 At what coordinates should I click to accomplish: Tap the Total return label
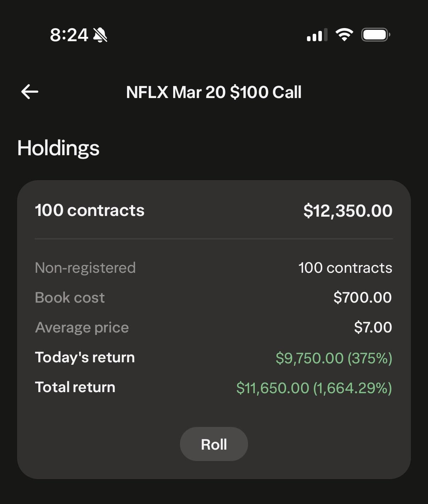coord(75,387)
